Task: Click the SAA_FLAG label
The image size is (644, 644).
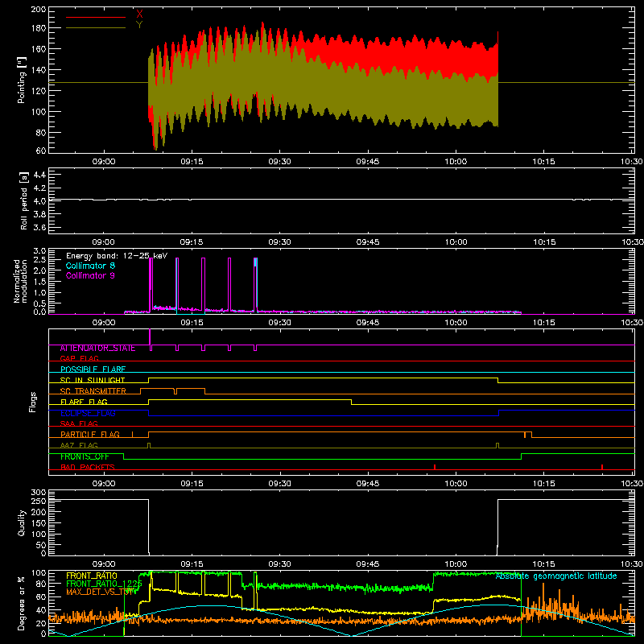Action: [79, 423]
